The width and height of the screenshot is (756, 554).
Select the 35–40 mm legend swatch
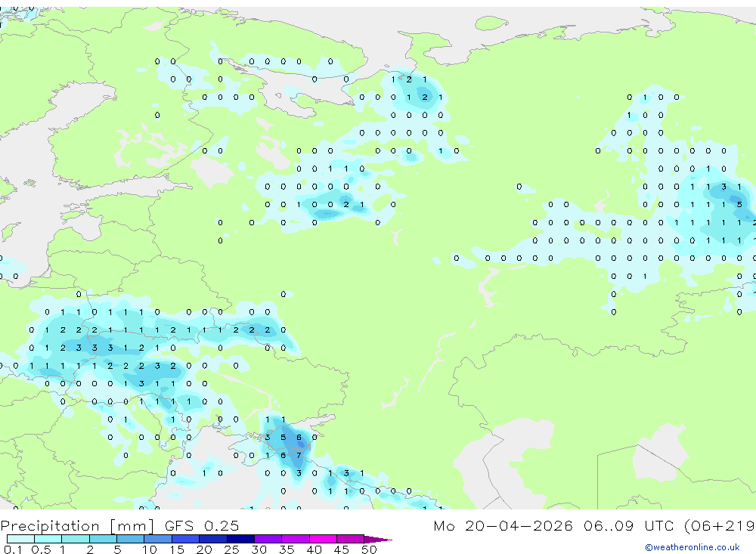tap(296, 539)
